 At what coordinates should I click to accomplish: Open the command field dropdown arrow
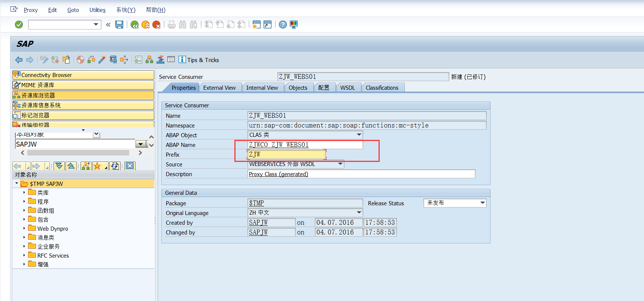coord(96,25)
